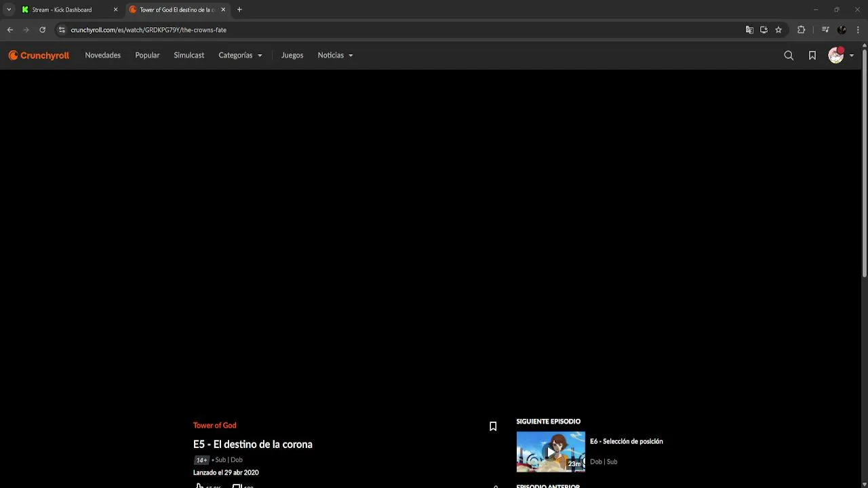Go back in browser history

coord(10,30)
